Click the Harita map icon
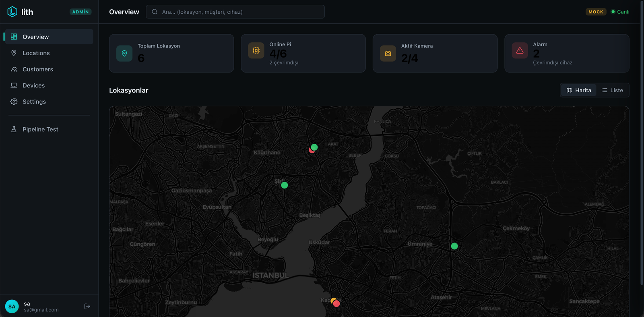 pos(569,90)
